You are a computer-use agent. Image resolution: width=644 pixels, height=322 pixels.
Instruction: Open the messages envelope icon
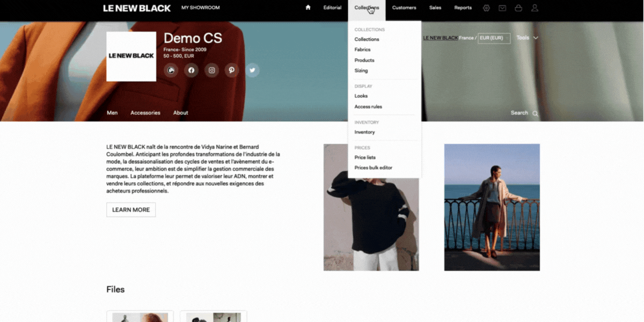coord(502,8)
